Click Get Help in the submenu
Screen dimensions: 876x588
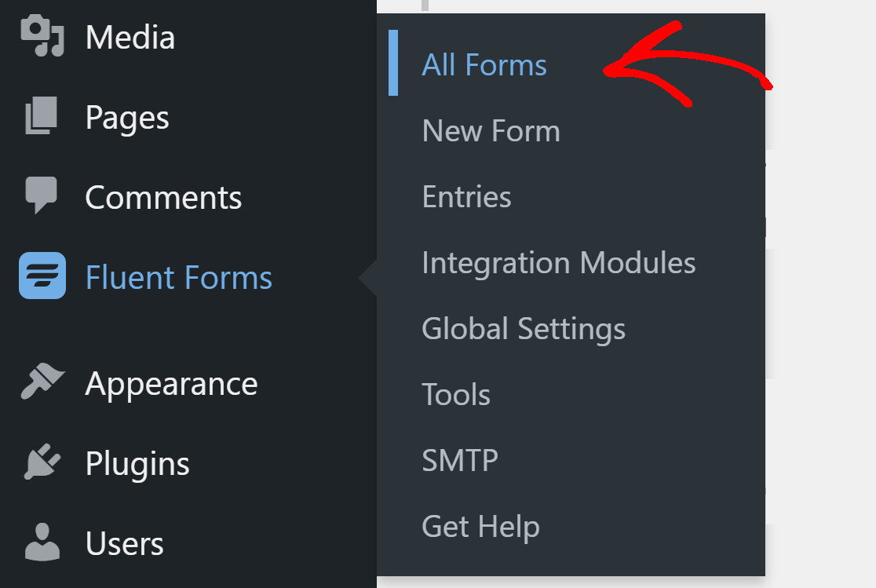(x=480, y=527)
